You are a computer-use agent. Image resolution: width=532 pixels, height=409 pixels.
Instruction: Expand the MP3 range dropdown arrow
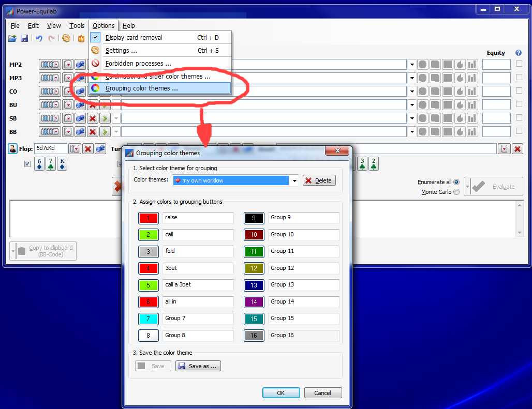point(412,78)
